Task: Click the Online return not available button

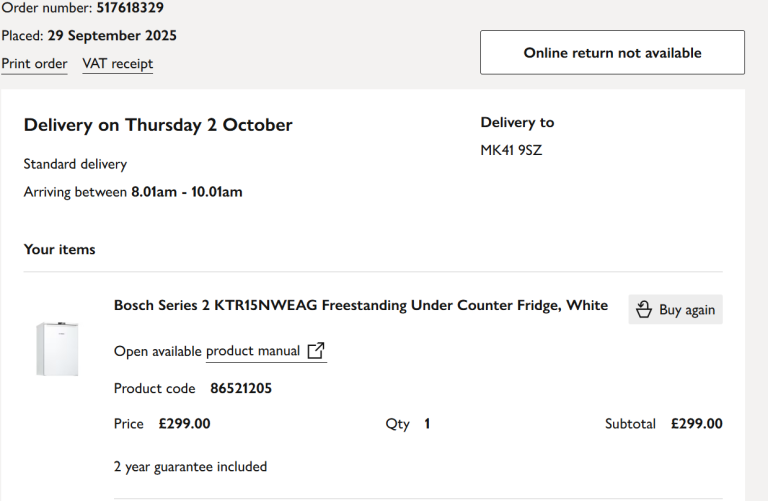Action: [x=612, y=52]
